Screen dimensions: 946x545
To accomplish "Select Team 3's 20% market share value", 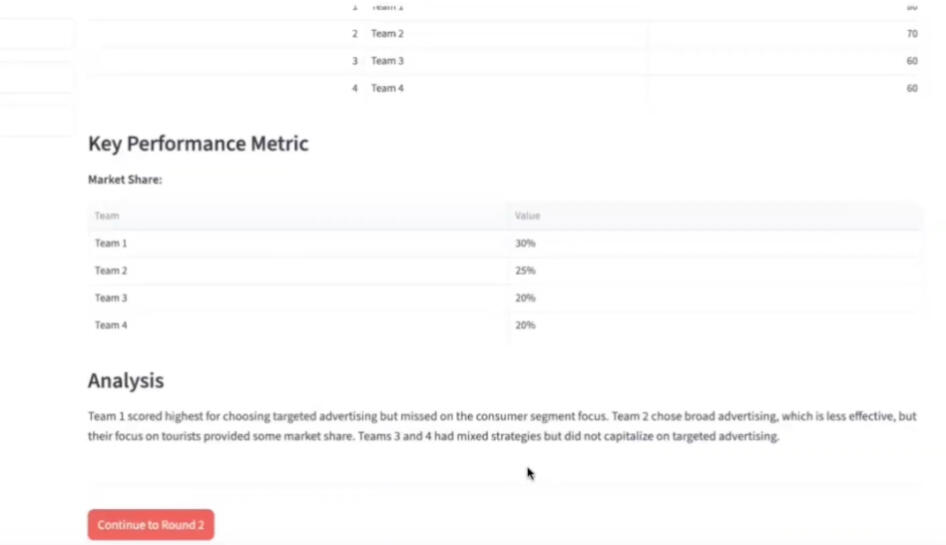I will (x=525, y=298).
